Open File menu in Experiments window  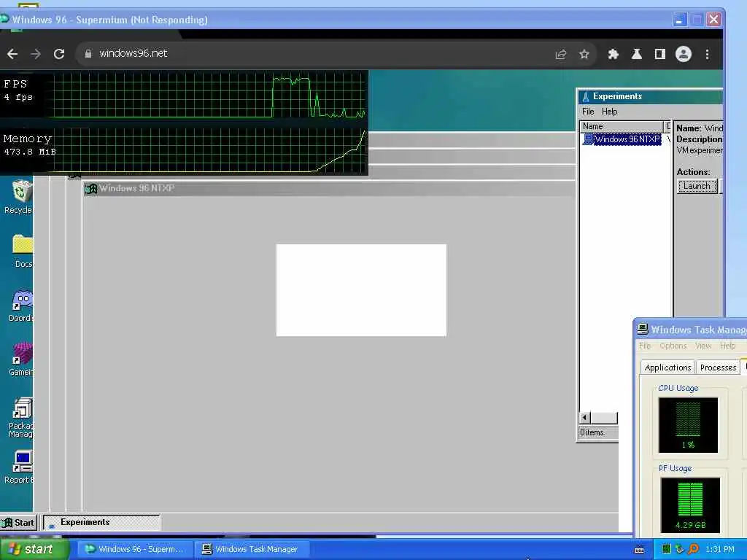(588, 112)
